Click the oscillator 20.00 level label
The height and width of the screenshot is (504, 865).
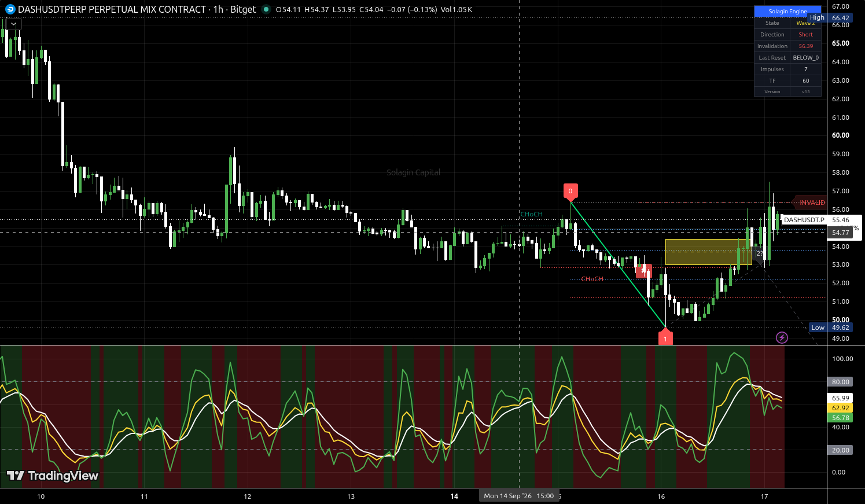tap(840, 450)
